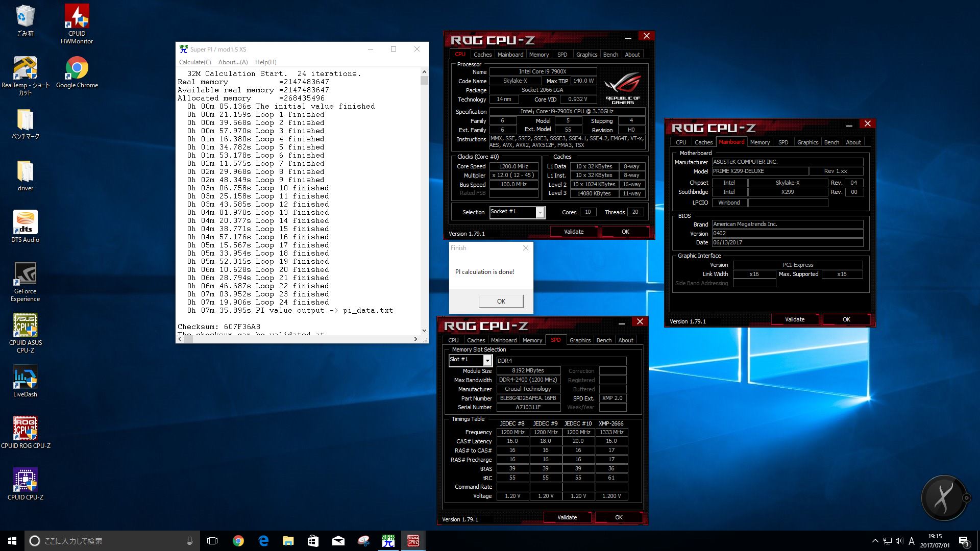Viewport: 980px width, 551px height.
Task: Click Validate in the Mainboard window
Action: click(794, 319)
